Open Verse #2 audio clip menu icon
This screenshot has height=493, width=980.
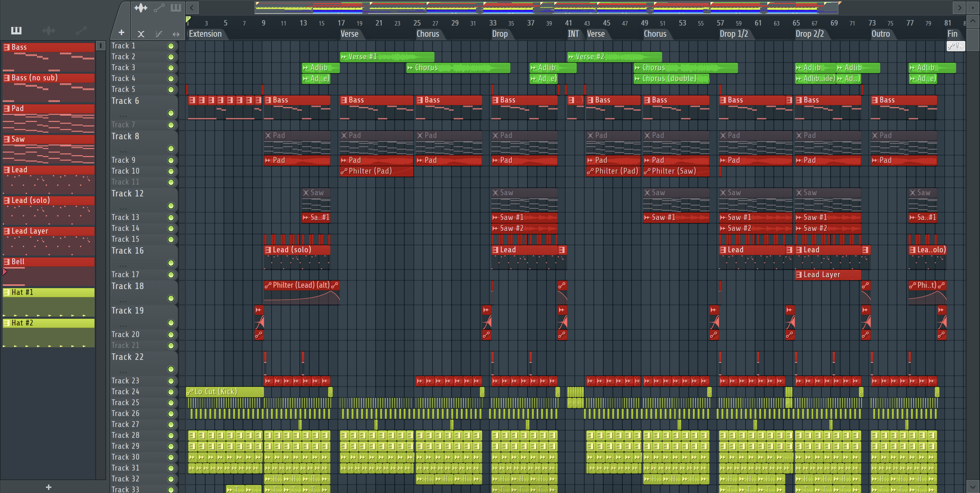[x=571, y=57]
